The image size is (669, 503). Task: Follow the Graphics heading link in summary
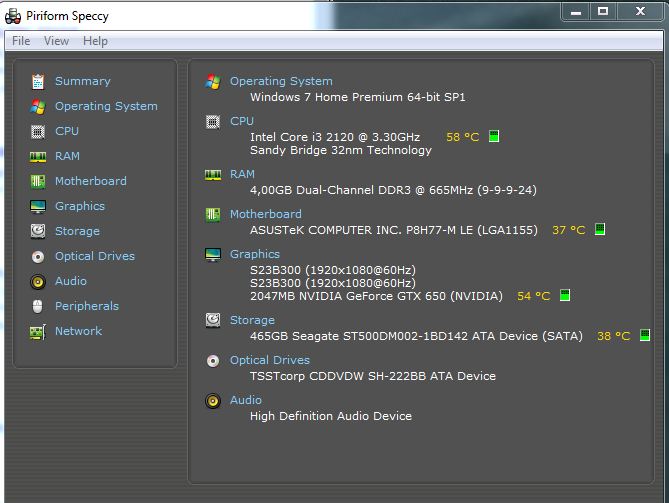point(255,254)
